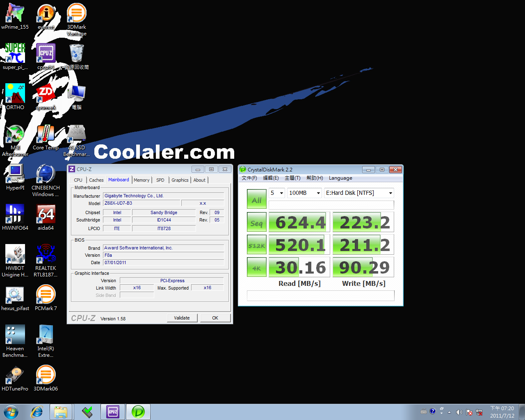525x420 pixels.
Task: Open the test count dropdown showing 5
Action: (277, 193)
